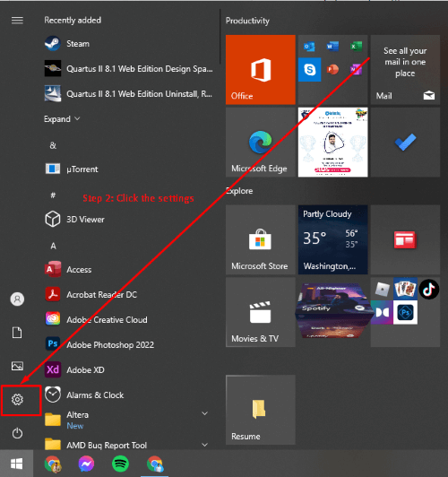Open PowerPoint in the Office apps tile

(x=332, y=70)
